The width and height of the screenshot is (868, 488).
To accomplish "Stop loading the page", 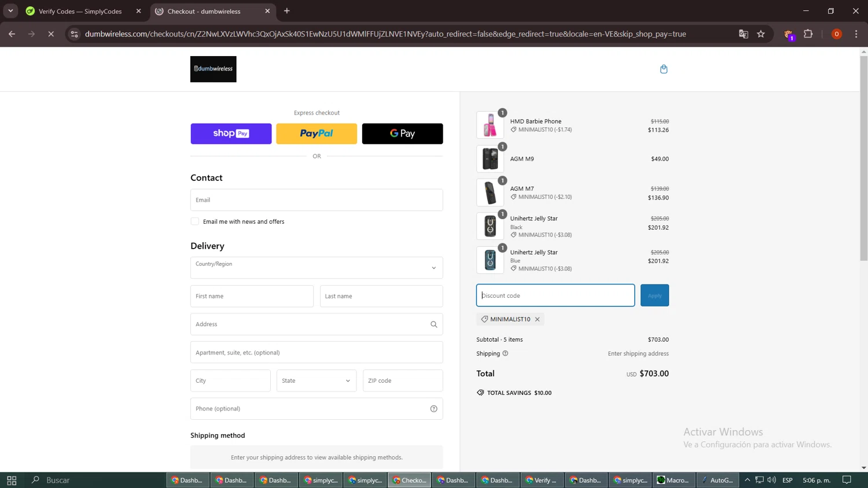I will [x=51, y=34].
